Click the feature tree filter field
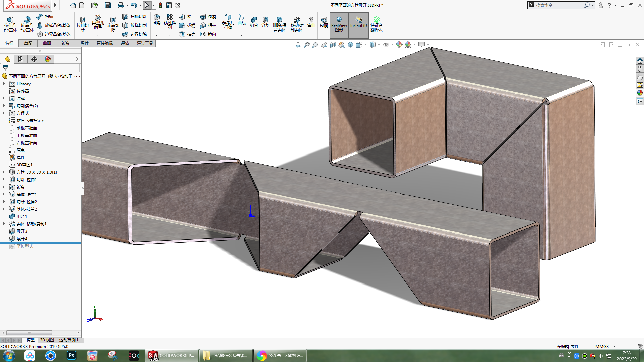The width and height of the screenshot is (644, 362). pyautogui.click(x=41, y=68)
